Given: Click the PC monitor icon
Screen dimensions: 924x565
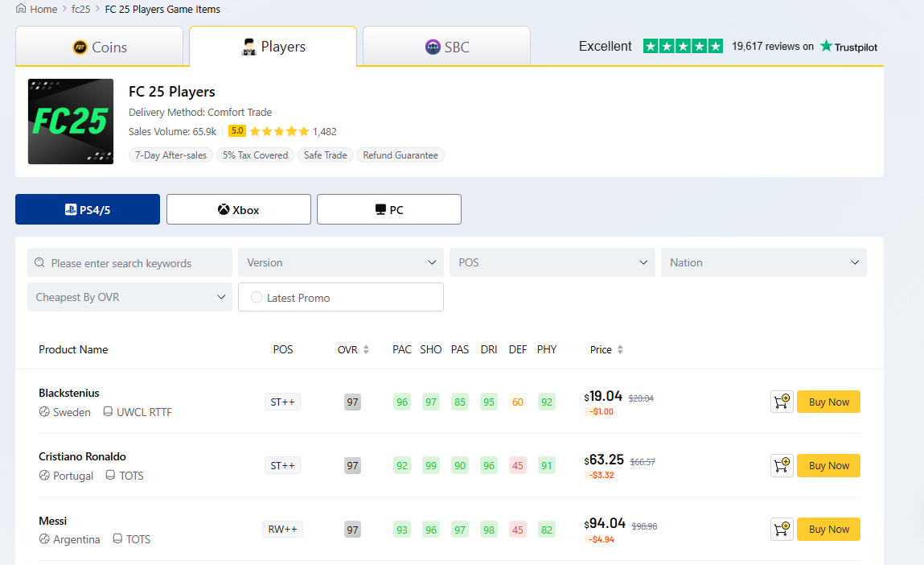Looking at the screenshot, I should 380,209.
